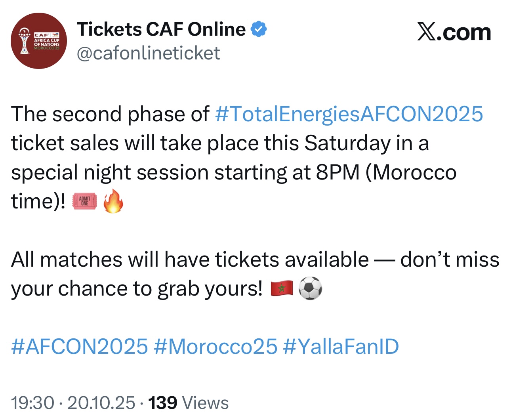Click the Admit One ticket emoji
The image size is (511, 420).
pyautogui.click(x=84, y=201)
